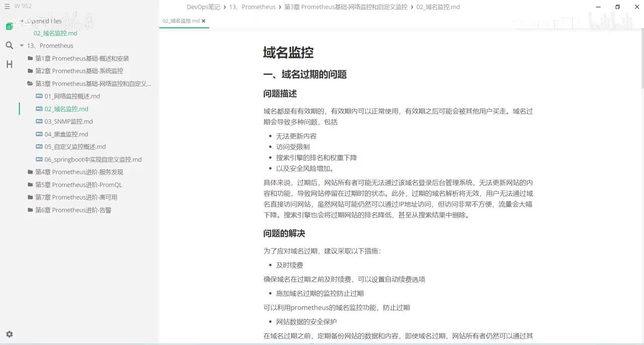This screenshot has height=345, width=644.
Task: Open file 06_springboot中实现自定义监控.md
Action: pos(93,159)
